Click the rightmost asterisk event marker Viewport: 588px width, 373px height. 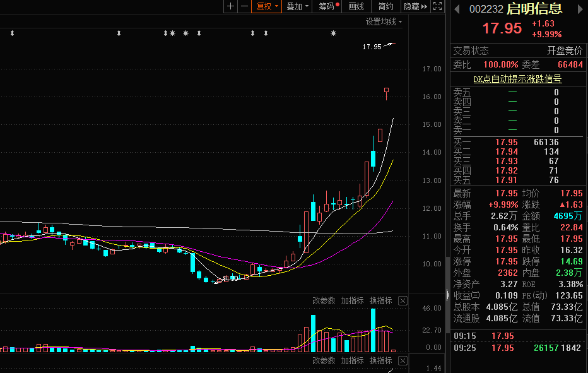tap(333, 33)
